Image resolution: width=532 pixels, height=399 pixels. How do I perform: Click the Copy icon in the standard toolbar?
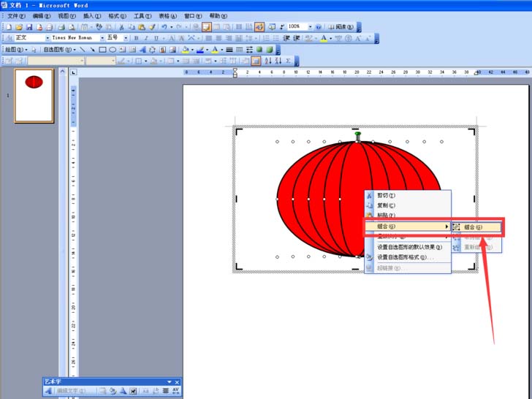click(x=132, y=27)
